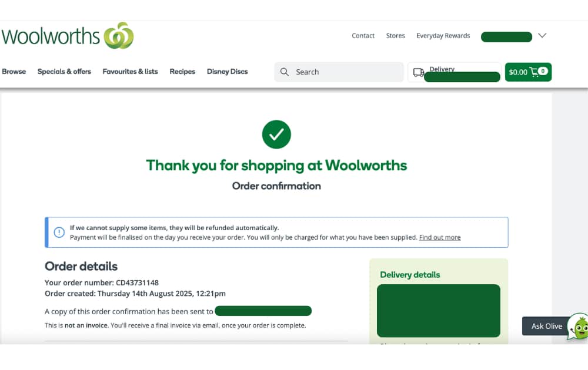Click the delivery truck icon
Image resolution: width=588 pixels, height=370 pixels.
click(418, 72)
